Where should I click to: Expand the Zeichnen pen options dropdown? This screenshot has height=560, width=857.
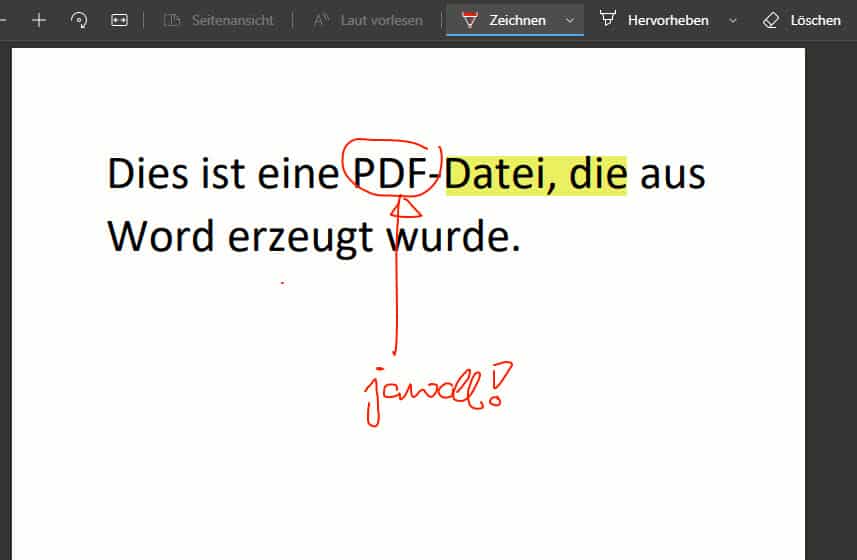point(570,20)
